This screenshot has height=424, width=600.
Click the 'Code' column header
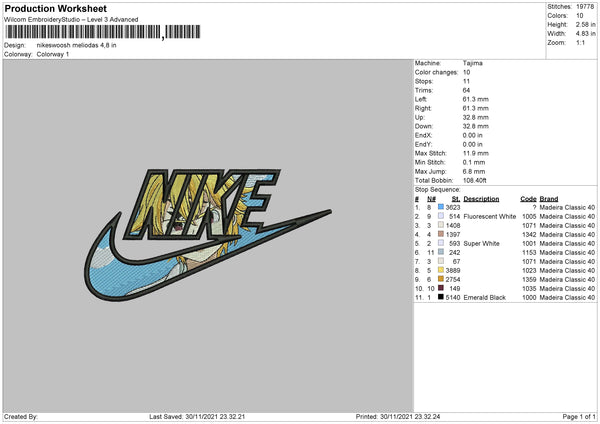[x=528, y=199]
